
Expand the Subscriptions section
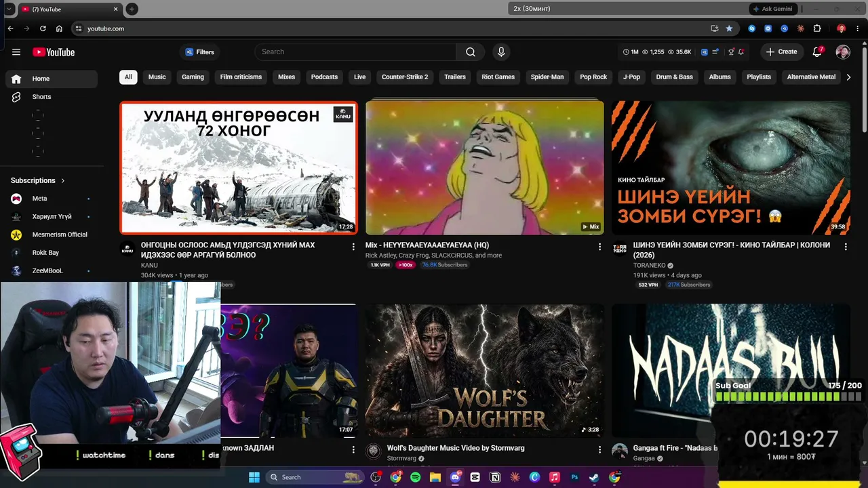pos(38,180)
